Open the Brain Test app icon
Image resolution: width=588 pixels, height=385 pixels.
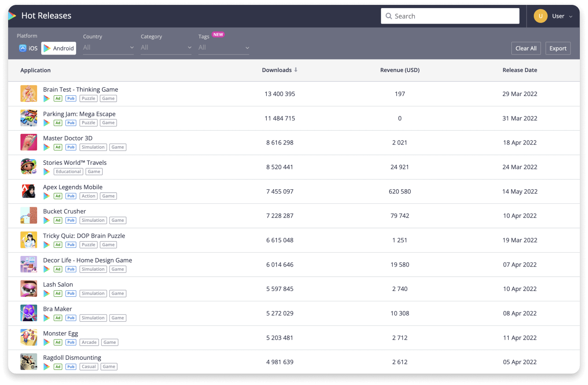click(x=29, y=94)
